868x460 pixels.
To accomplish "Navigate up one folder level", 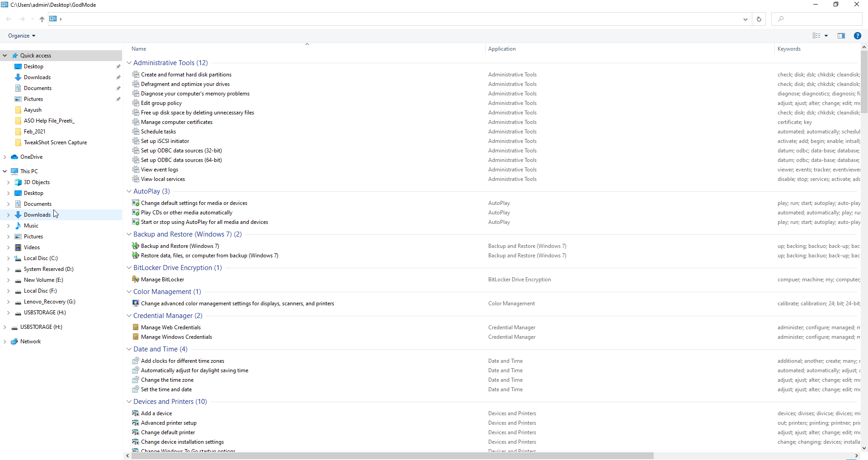I will coord(42,19).
